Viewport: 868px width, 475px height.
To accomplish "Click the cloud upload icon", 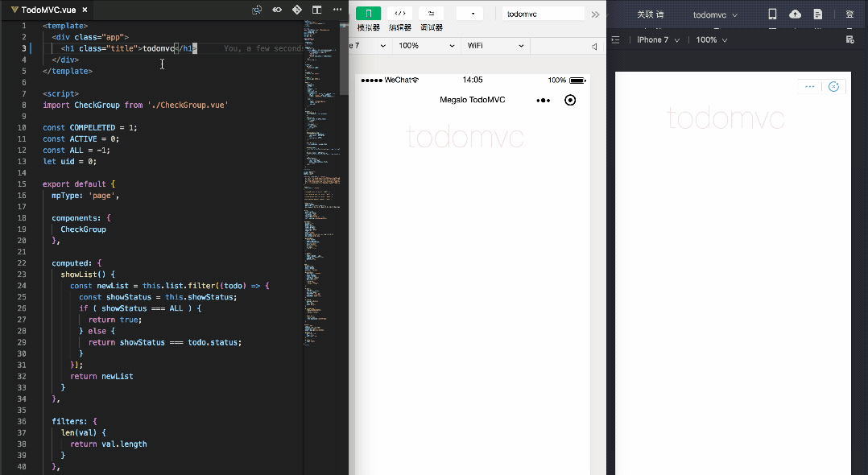I will pos(795,14).
